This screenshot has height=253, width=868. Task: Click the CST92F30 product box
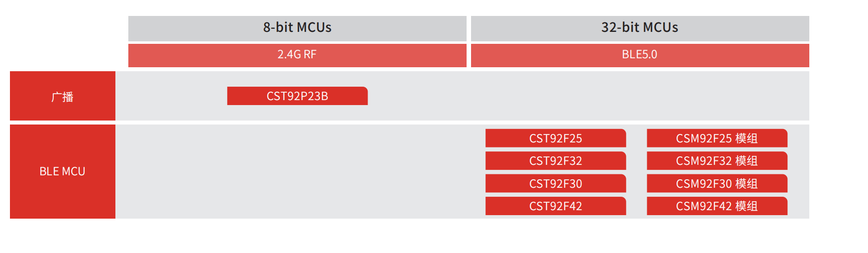(x=555, y=184)
